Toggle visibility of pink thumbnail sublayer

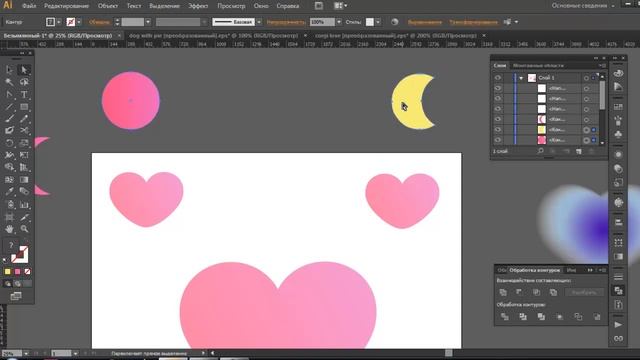pyautogui.click(x=498, y=140)
